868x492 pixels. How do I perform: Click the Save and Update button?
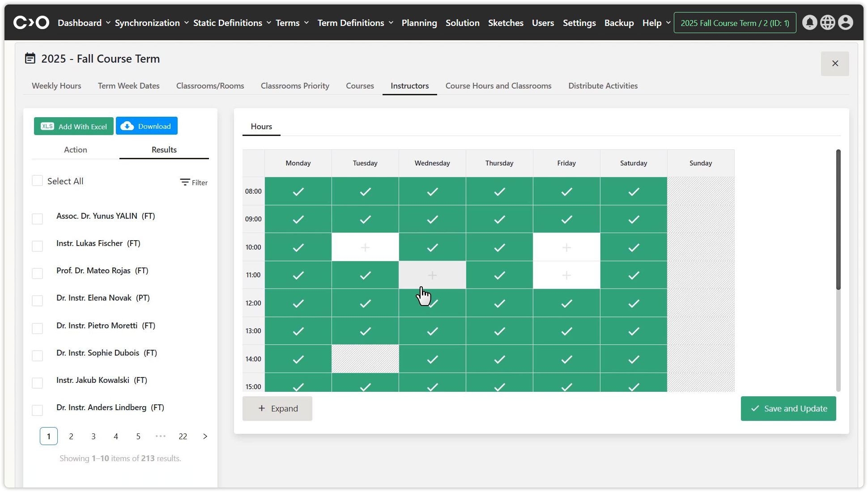(x=788, y=408)
